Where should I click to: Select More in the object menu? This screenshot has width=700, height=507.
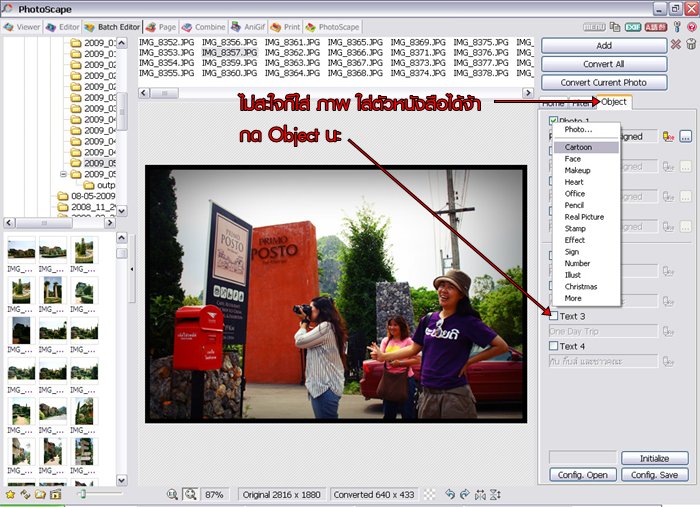pos(586,298)
